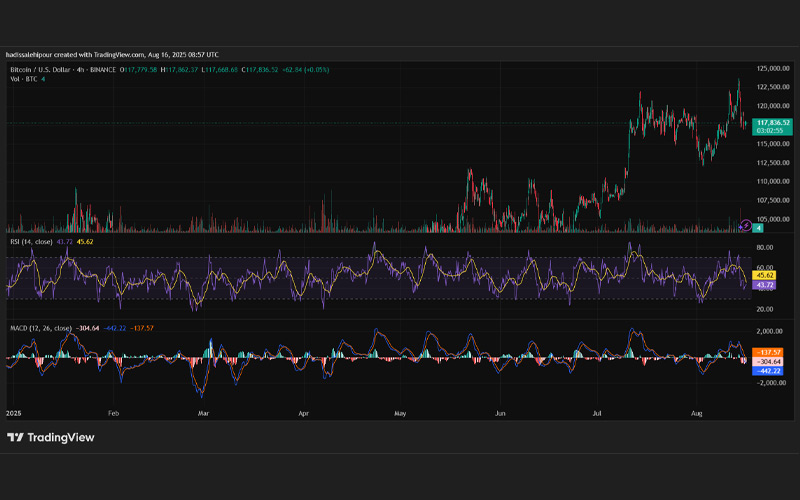Click the open price value O117,779.58
This screenshot has width=800, height=500.
pos(138,70)
